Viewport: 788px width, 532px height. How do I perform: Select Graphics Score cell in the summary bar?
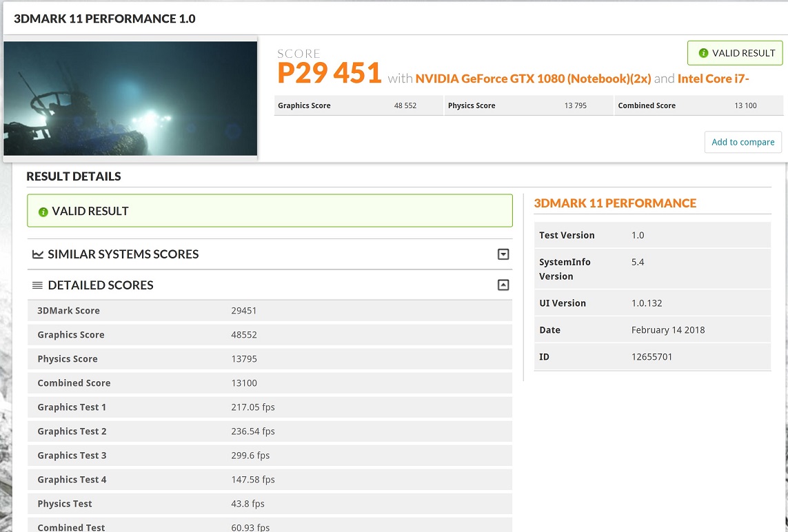coord(358,105)
